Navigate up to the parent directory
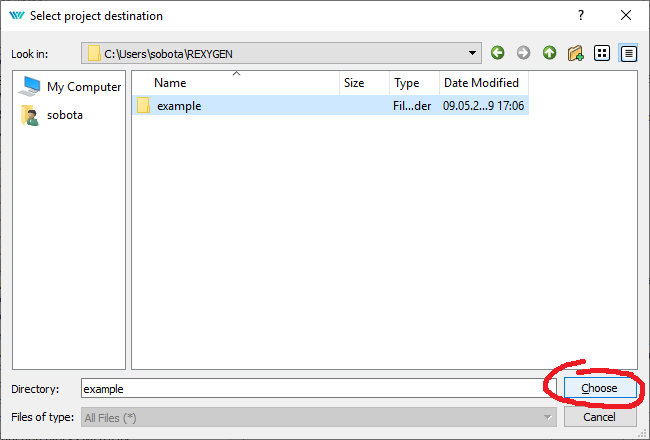The image size is (650, 440). pos(550,53)
